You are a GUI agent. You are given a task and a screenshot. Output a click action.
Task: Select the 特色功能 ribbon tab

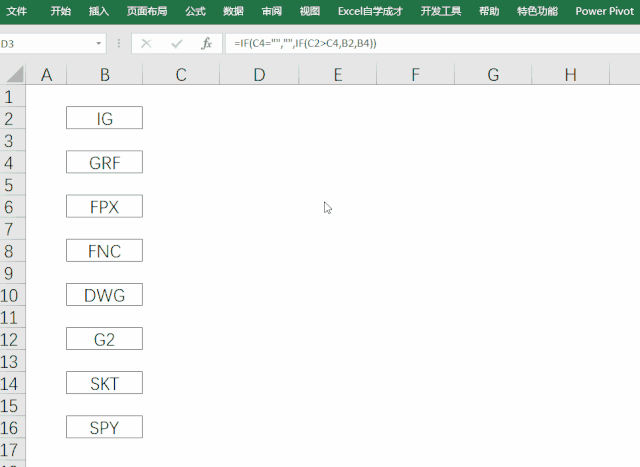click(537, 11)
